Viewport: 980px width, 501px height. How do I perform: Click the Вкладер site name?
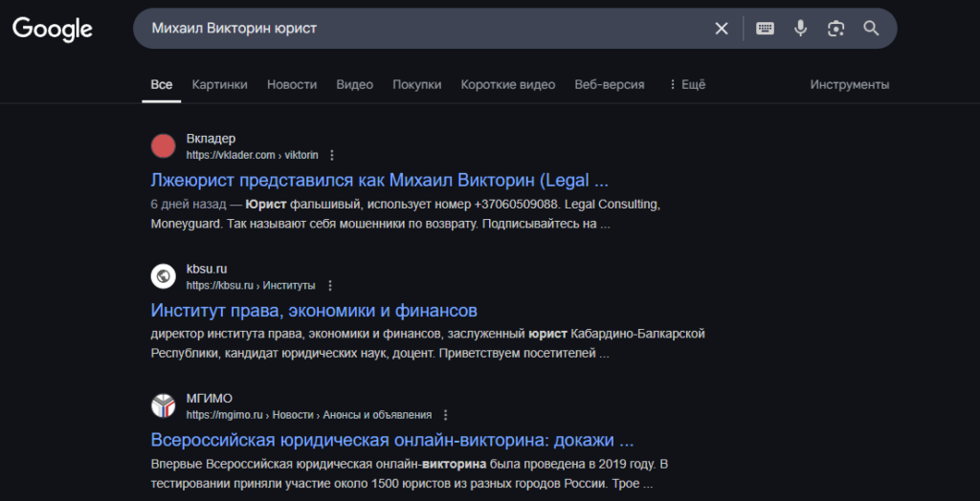(211, 139)
